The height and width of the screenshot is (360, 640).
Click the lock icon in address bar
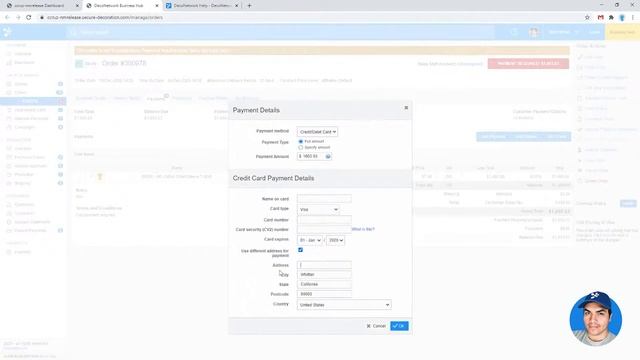(x=42, y=18)
